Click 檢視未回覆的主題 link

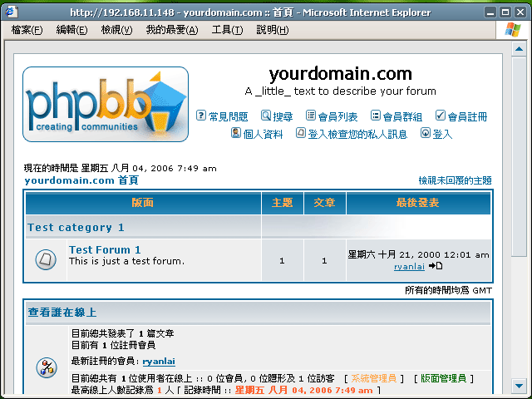[455, 180]
